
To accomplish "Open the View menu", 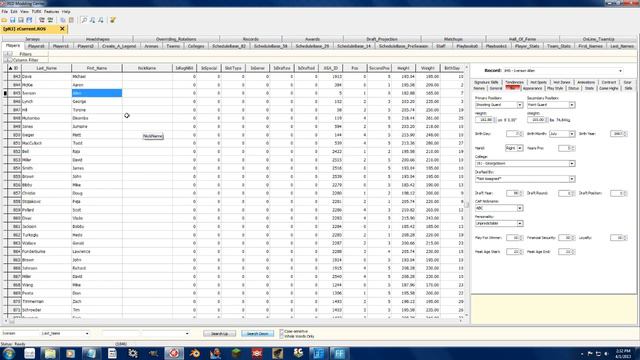I will point(24,11).
